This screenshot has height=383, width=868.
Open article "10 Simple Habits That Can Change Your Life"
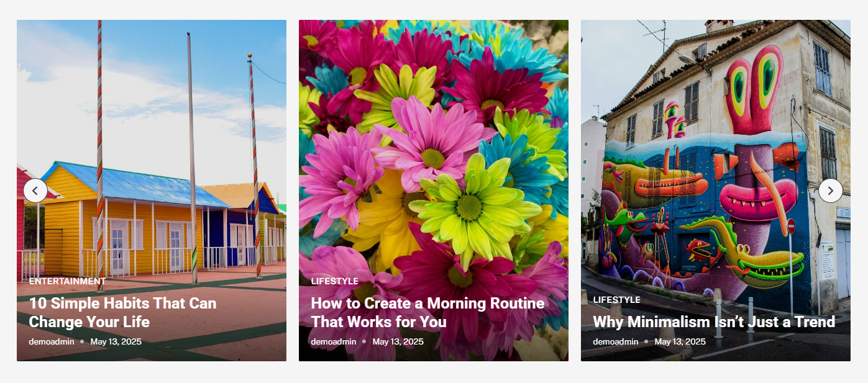coord(122,312)
